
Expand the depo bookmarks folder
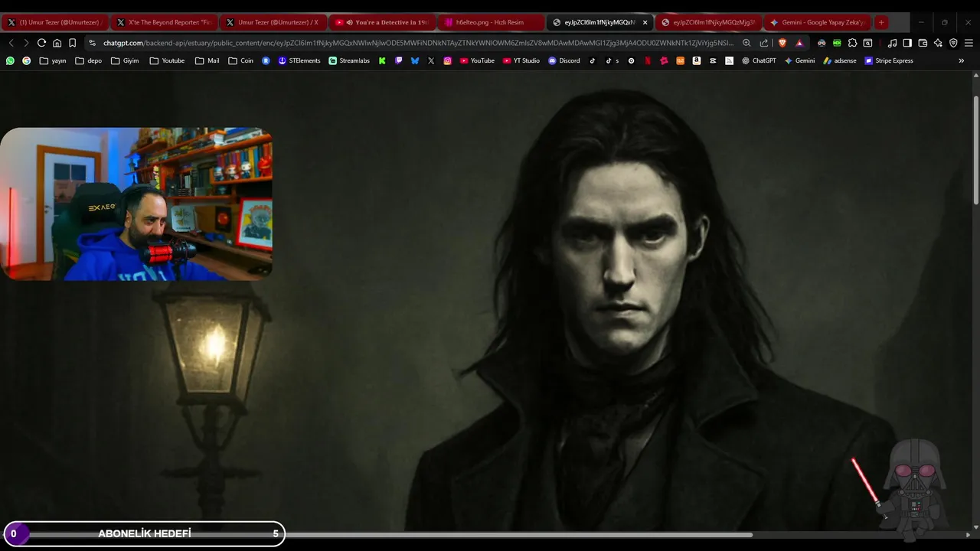click(89, 60)
